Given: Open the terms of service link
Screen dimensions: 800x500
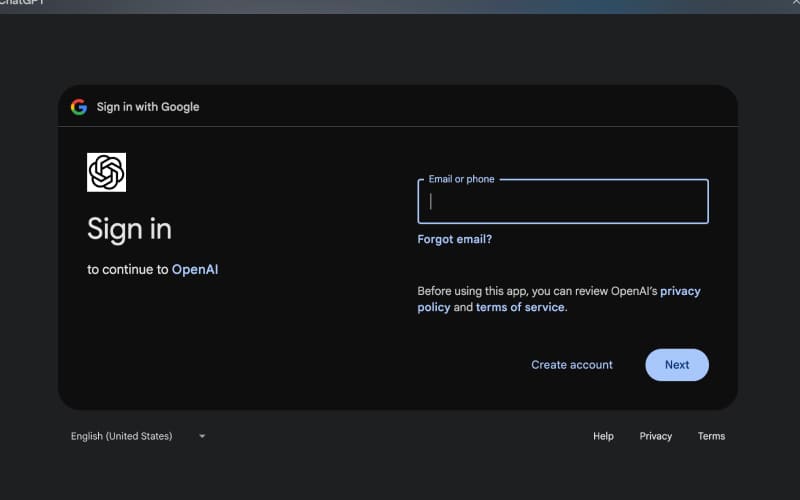Looking at the screenshot, I should pos(520,307).
